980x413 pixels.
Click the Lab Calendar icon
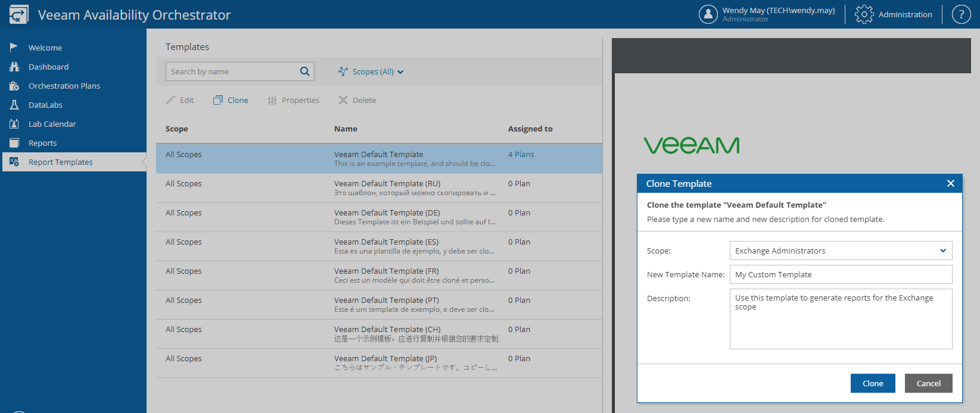click(x=14, y=124)
